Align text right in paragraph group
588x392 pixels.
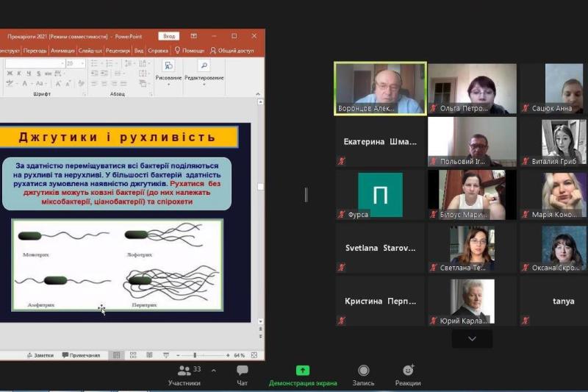coord(114,84)
